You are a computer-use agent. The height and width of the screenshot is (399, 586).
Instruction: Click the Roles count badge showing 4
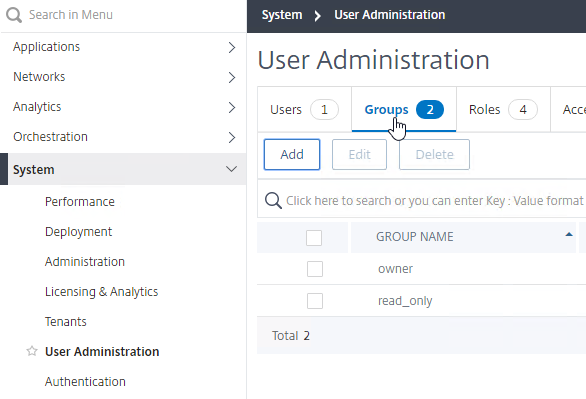coord(523,109)
